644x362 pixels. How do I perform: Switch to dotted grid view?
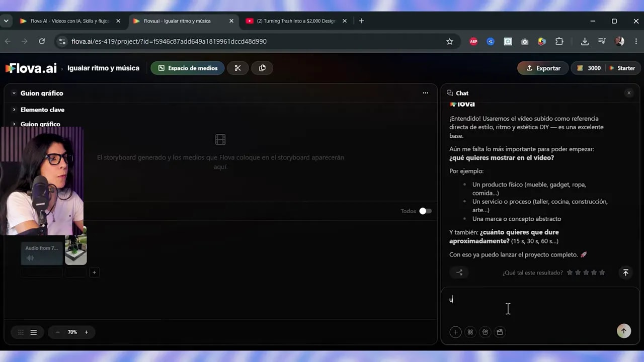[x=21, y=332]
